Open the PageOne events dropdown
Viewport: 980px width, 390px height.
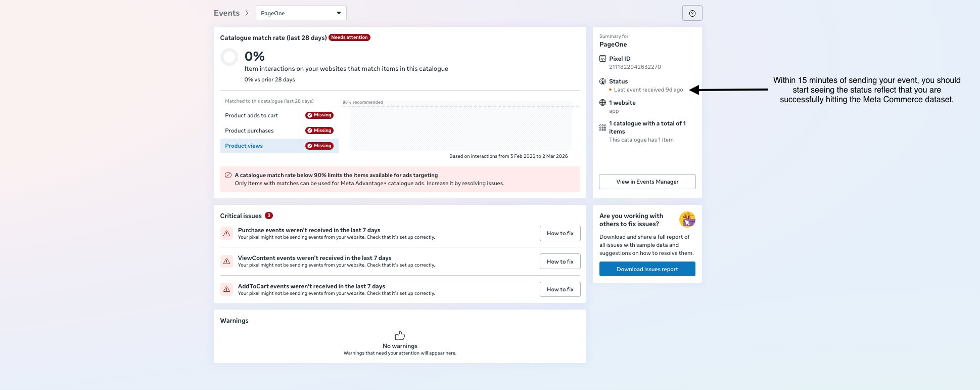(301, 13)
